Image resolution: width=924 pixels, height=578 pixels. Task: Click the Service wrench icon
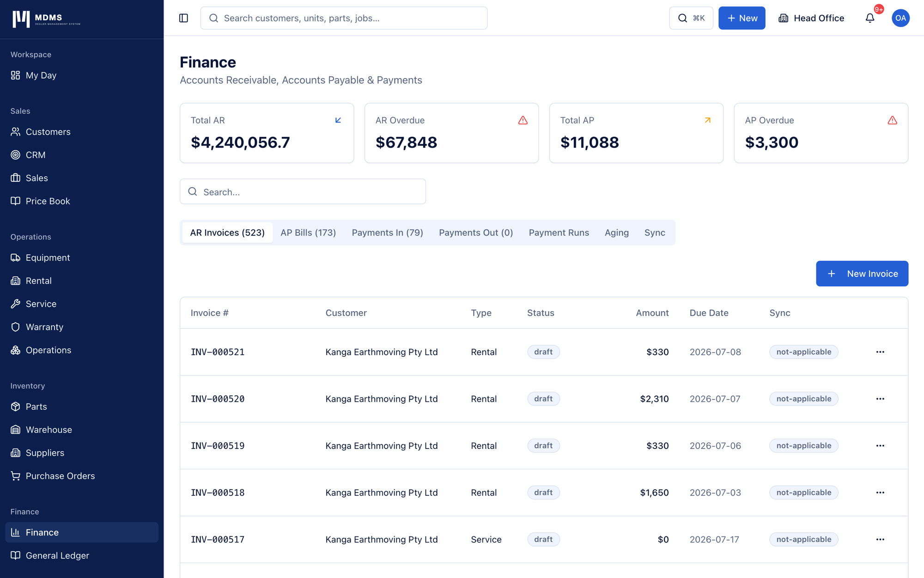pos(16,304)
